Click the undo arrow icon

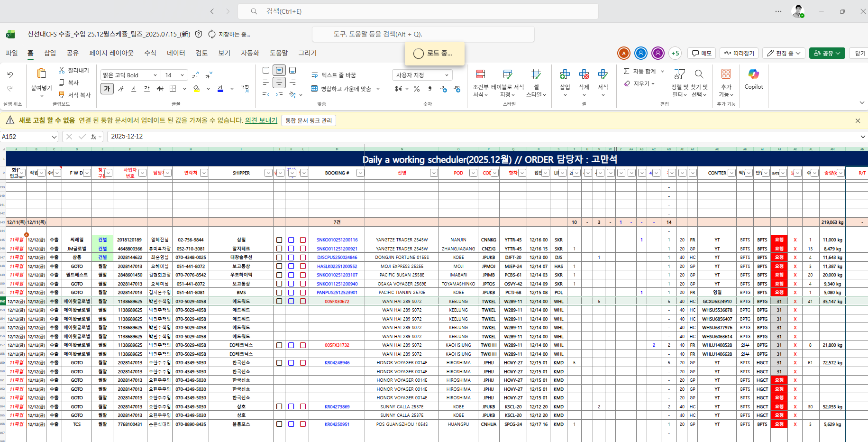coord(10,74)
